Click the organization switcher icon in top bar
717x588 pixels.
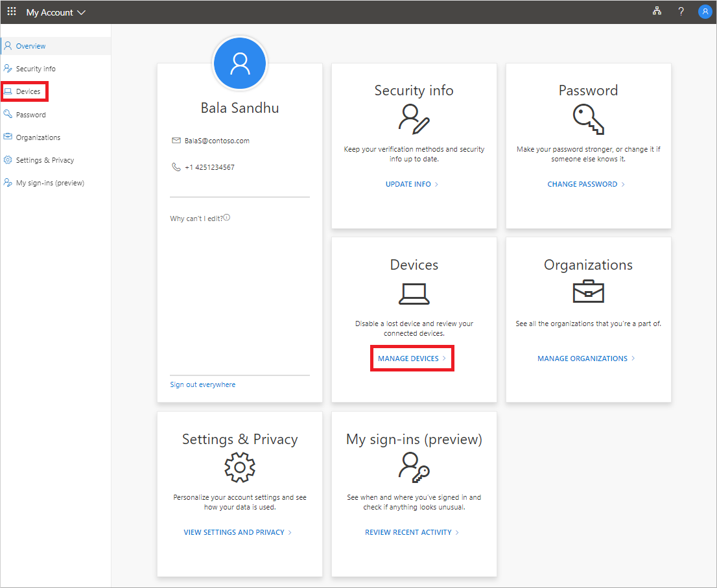(x=657, y=11)
